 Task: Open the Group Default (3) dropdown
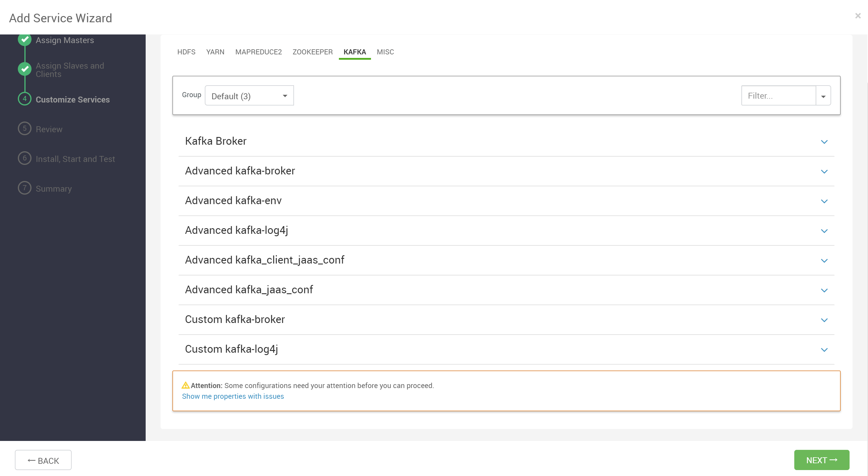click(x=249, y=96)
